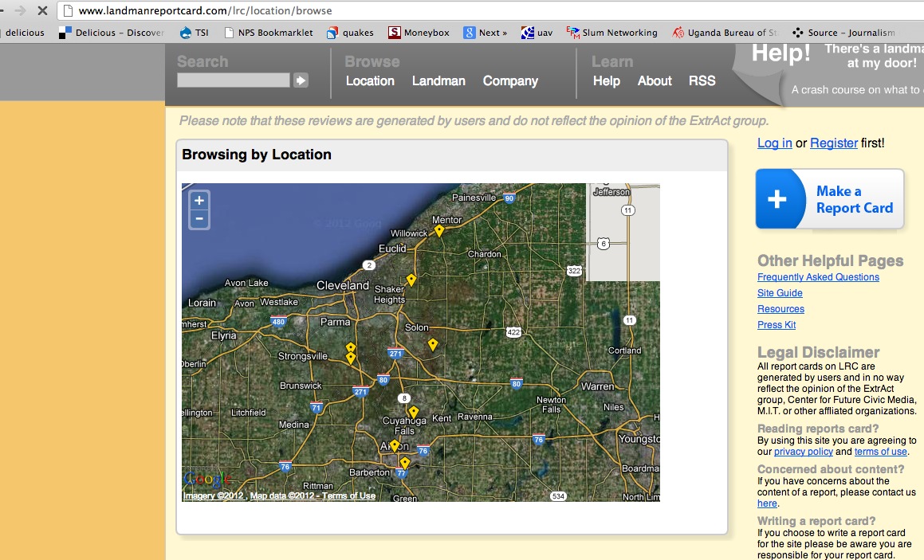Click the Chardon label on the map
The width and height of the screenshot is (924, 560).
[485, 254]
